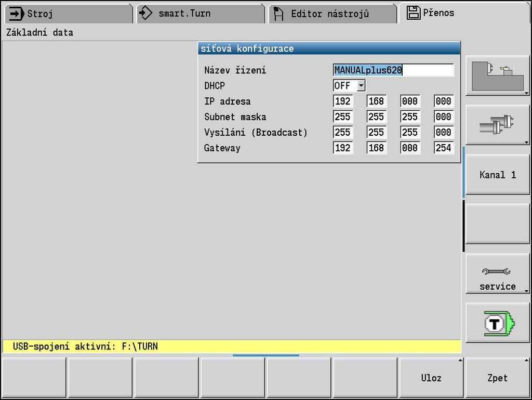Click the síťová konfigurace title bar
This screenshot has width=532, height=400.
point(329,48)
